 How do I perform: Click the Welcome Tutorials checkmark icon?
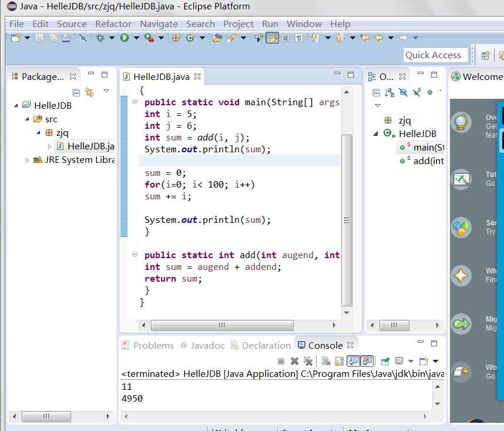461,179
